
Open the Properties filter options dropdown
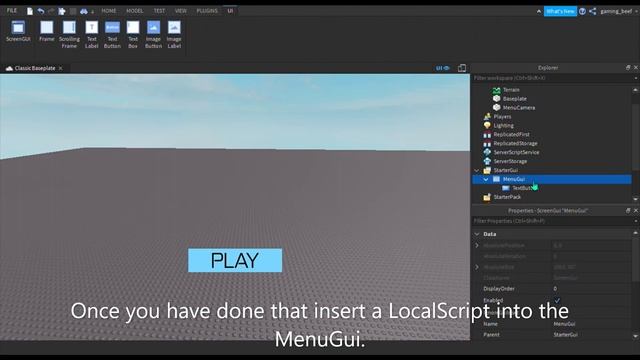pos(636,221)
